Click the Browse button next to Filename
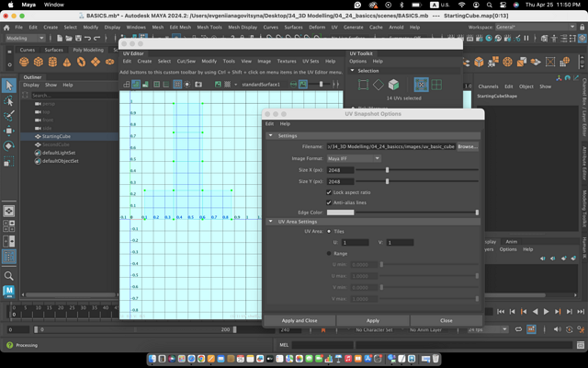Screen dimensions: 588x368 coord(468,146)
